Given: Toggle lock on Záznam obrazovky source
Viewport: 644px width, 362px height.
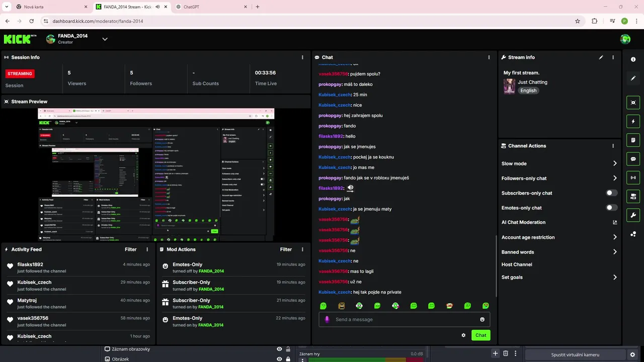Looking at the screenshot, I should point(288,349).
